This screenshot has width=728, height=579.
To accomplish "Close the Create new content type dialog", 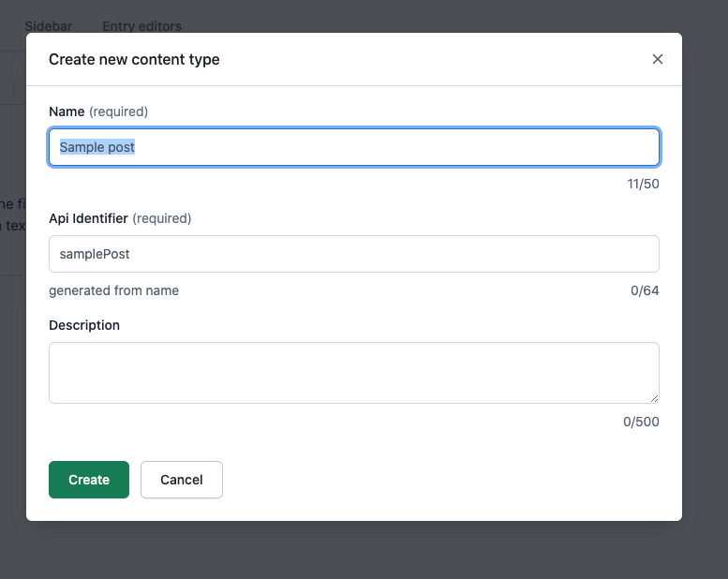I will 657,59.
